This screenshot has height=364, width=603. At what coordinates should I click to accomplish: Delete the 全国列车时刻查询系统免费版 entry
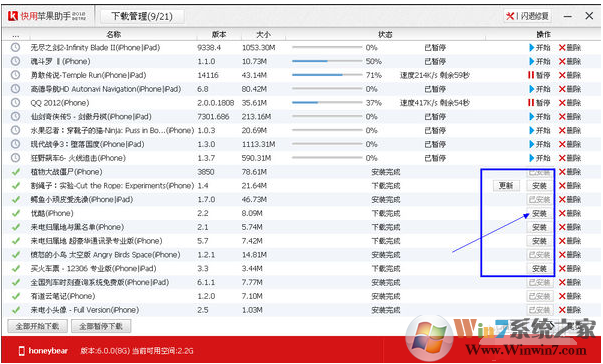tap(570, 283)
